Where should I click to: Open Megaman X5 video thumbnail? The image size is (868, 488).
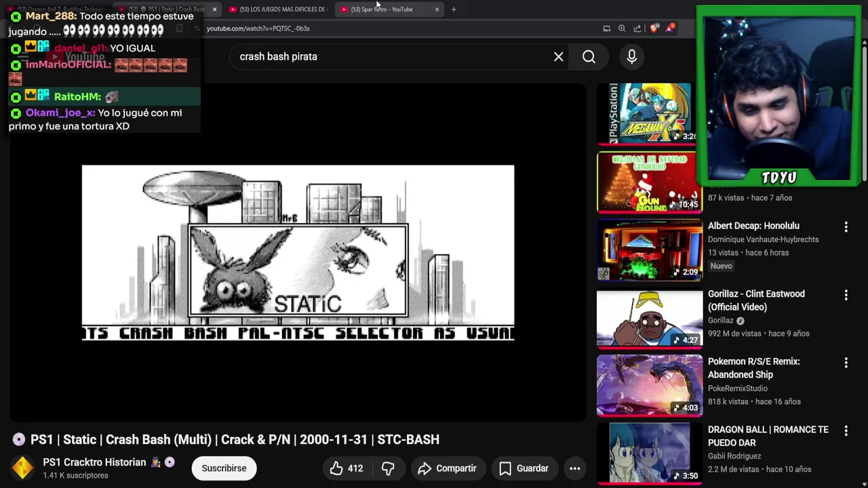coord(650,113)
